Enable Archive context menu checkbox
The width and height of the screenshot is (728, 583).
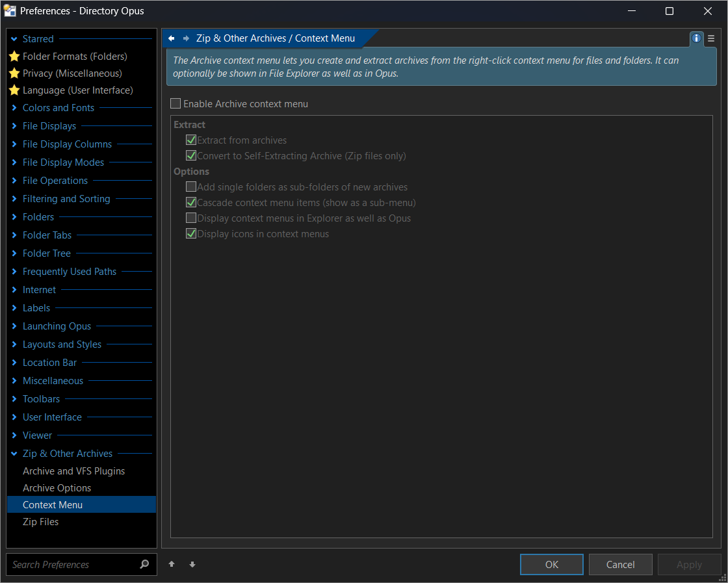click(175, 103)
